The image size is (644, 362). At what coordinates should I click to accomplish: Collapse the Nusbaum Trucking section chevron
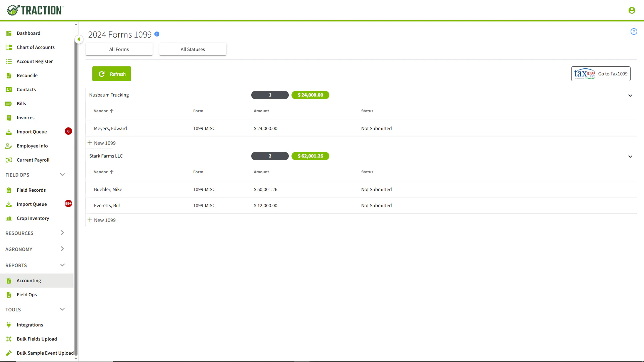630,96
